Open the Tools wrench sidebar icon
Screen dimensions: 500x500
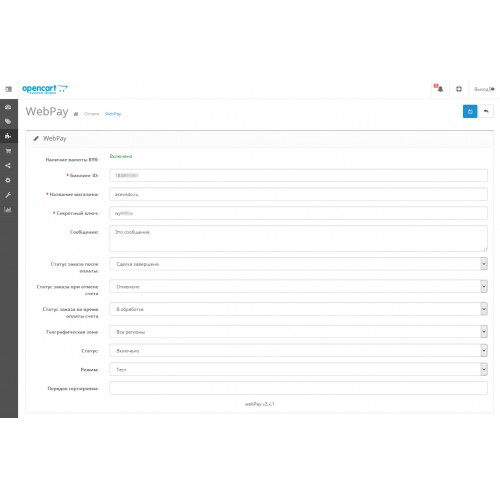(x=8, y=195)
